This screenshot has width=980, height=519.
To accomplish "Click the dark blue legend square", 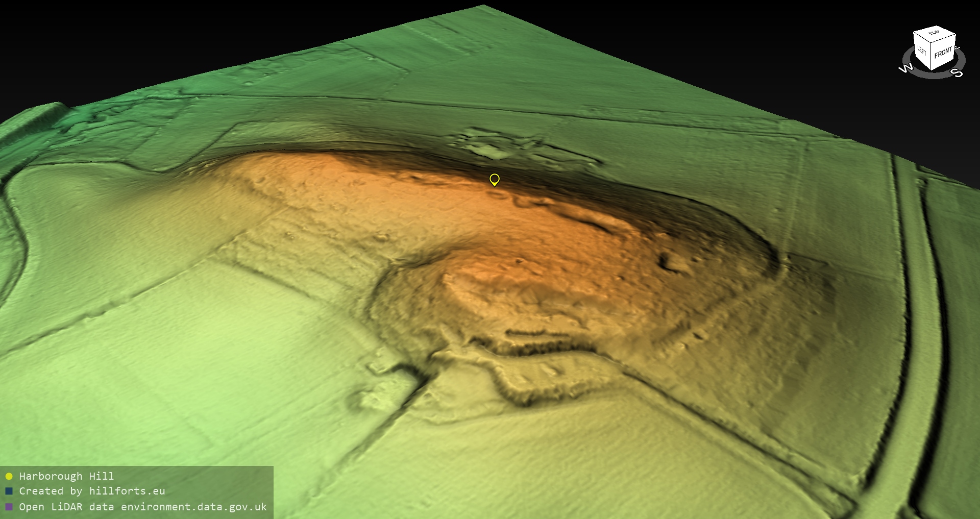I will click(x=9, y=491).
